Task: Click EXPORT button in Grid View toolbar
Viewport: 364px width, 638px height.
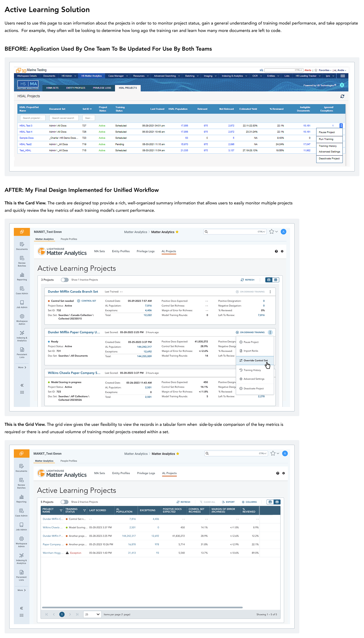Action: click(x=228, y=502)
